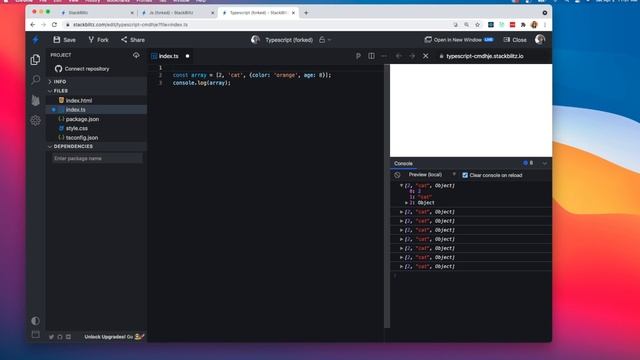The width and height of the screenshot is (640, 360).
Task: Open the settings gear in sidebar
Action: (36, 120)
